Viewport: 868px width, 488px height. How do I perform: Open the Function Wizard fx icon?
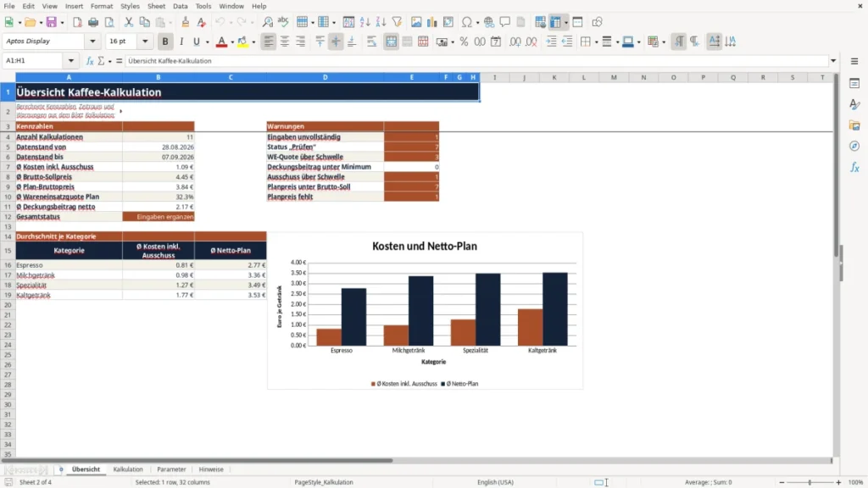[x=90, y=61]
